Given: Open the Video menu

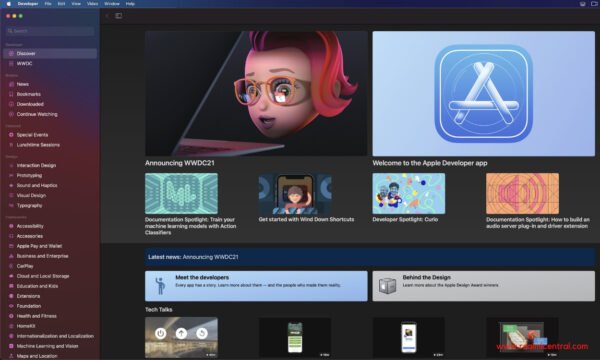Looking at the screenshot, I should pos(92,4).
